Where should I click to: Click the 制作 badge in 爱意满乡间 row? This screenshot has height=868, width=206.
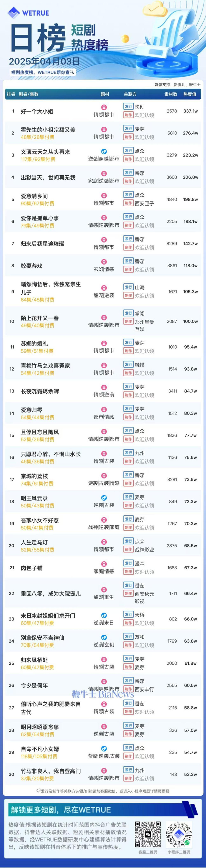tap(128, 203)
